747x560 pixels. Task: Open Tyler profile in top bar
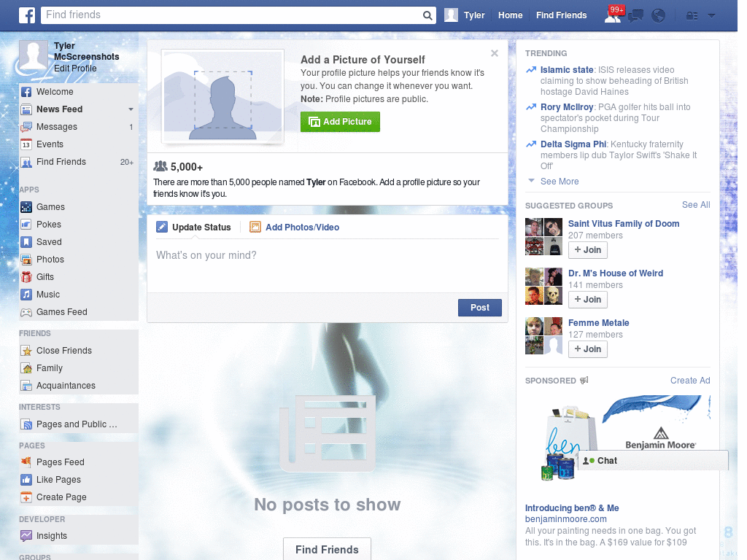coord(465,15)
